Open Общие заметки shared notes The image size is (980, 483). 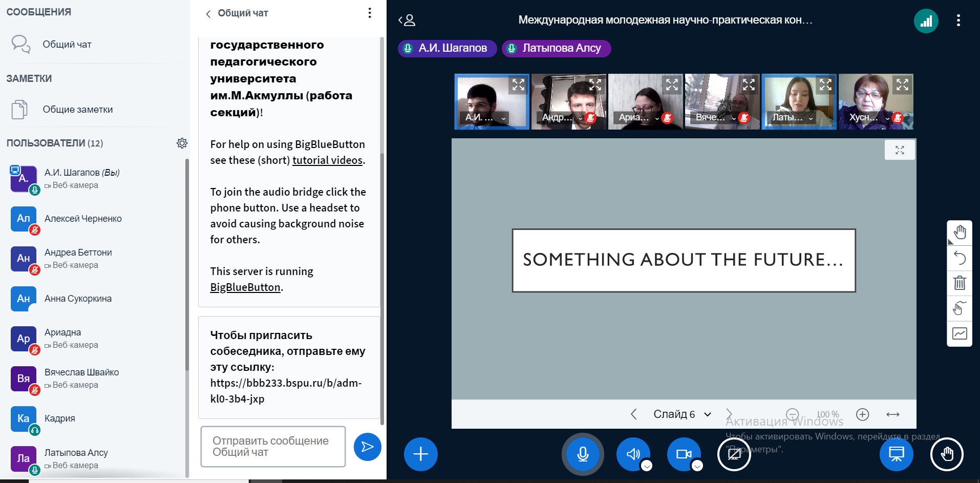(x=77, y=110)
